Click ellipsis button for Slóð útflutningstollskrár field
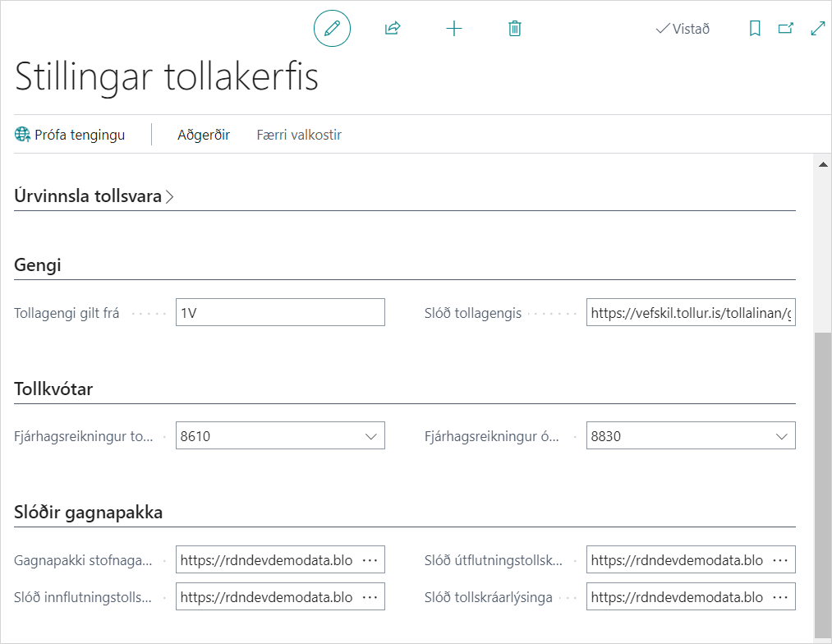This screenshot has width=832, height=644. coord(780,560)
